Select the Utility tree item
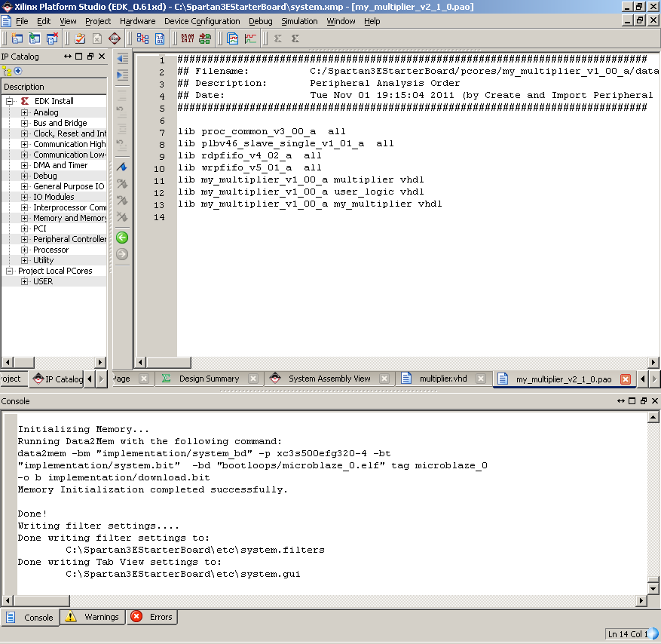 coord(44,260)
